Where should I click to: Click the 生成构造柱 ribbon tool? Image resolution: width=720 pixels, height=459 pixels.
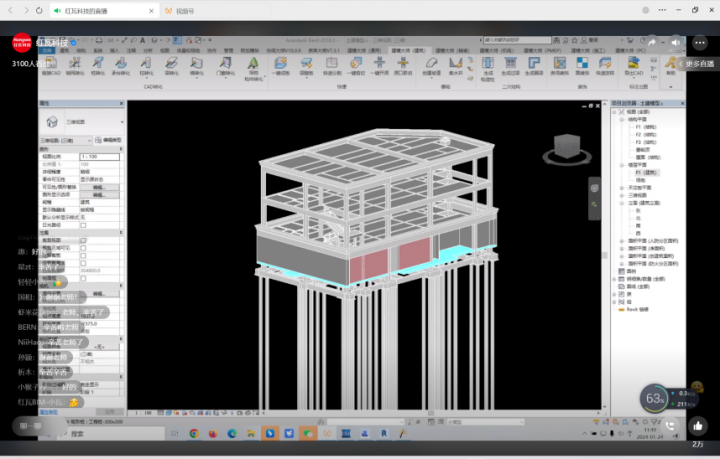coord(488,67)
